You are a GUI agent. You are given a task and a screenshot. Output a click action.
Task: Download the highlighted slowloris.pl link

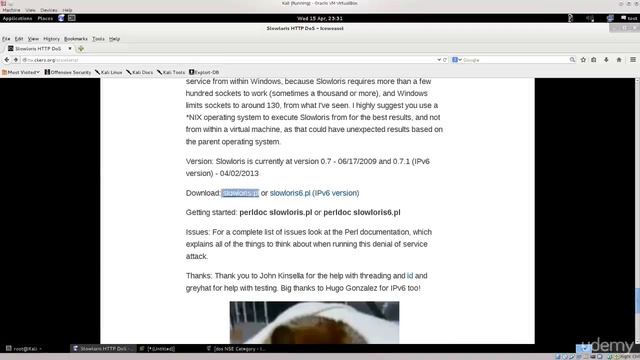[x=240, y=193]
